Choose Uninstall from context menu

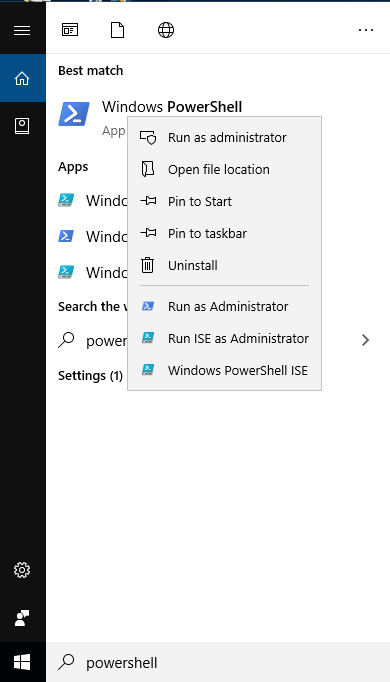(x=224, y=265)
